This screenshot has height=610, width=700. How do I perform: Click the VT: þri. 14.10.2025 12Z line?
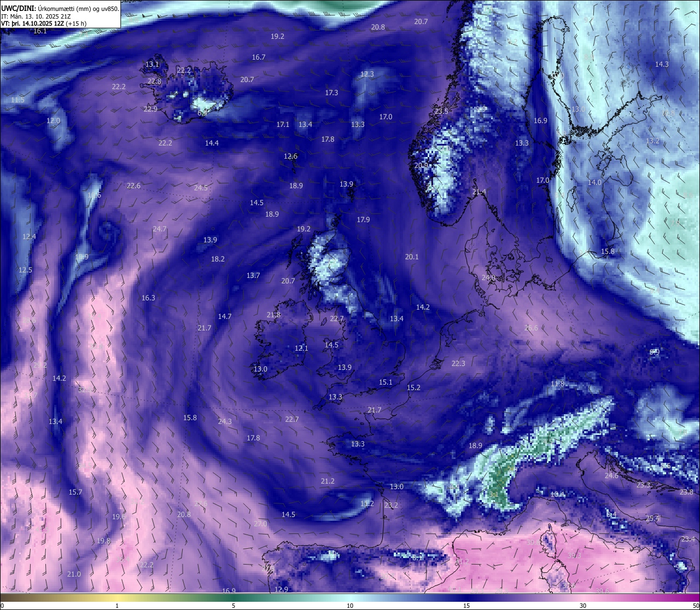tap(44, 24)
